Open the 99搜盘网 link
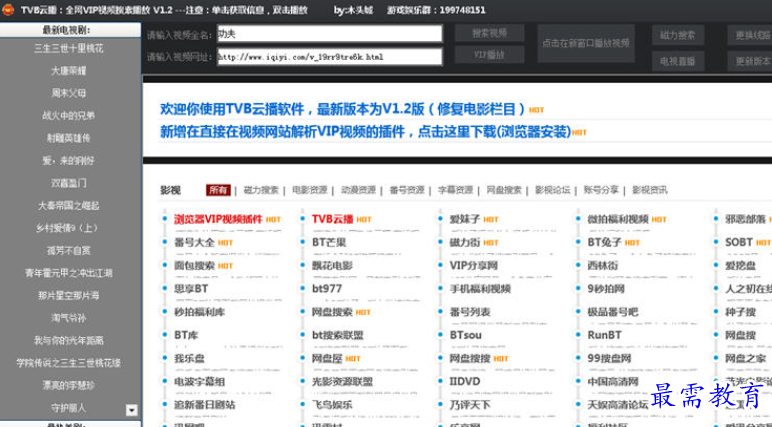This screenshot has height=427, width=772. 610,358
